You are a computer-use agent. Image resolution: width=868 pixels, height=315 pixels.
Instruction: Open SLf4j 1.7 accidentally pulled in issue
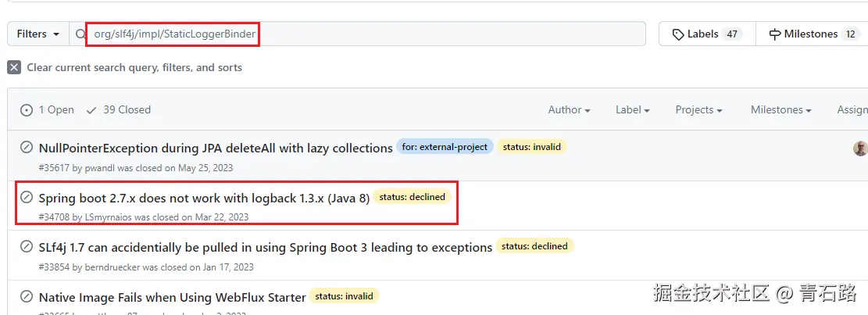[x=266, y=247]
